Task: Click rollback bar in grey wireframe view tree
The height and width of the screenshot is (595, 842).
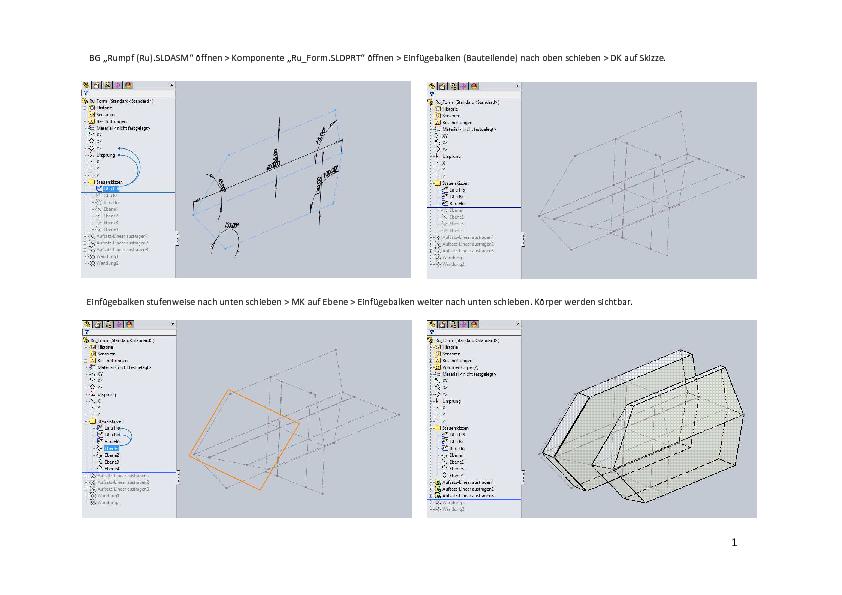Action: [474, 207]
